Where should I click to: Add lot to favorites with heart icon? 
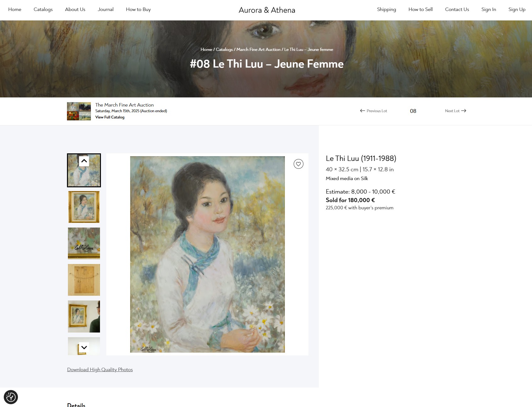(x=298, y=164)
